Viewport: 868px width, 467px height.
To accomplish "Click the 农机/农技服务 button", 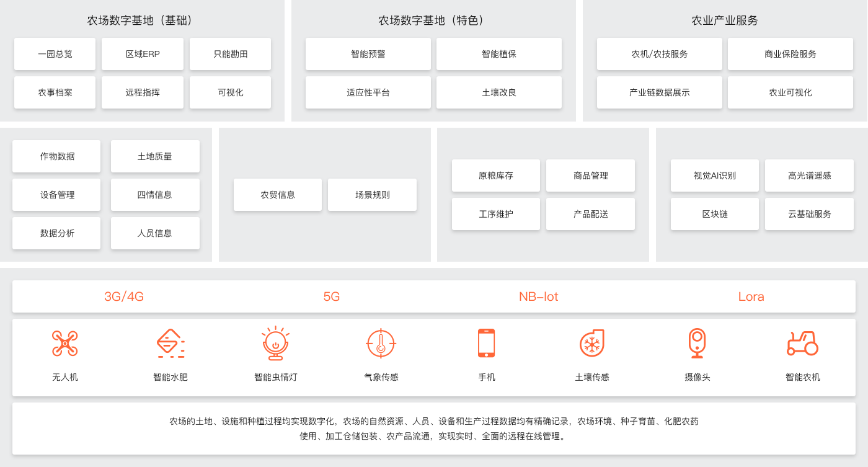I will (x=660, y=54).
